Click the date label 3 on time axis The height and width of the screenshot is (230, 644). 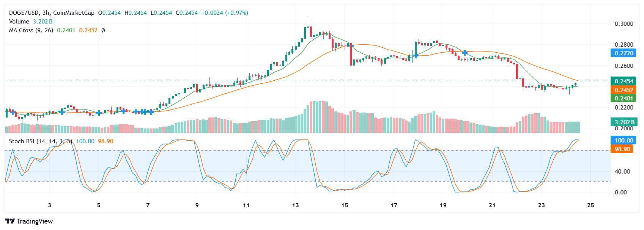click(49, 205)
